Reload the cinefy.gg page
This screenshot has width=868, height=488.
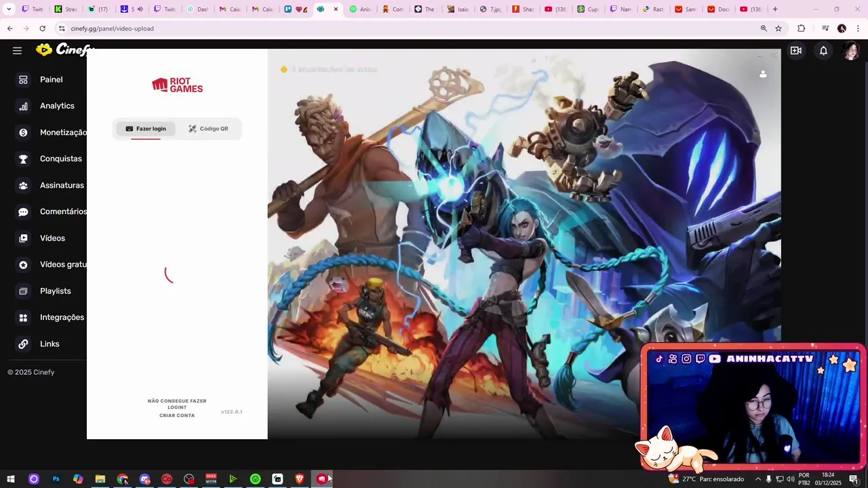[x=42, y=28]
